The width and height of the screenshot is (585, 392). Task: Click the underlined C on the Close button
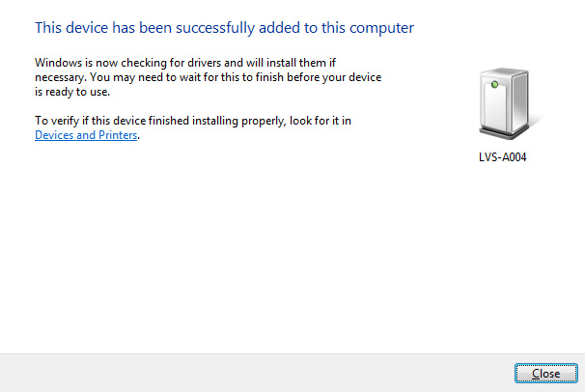coord(536,374)
